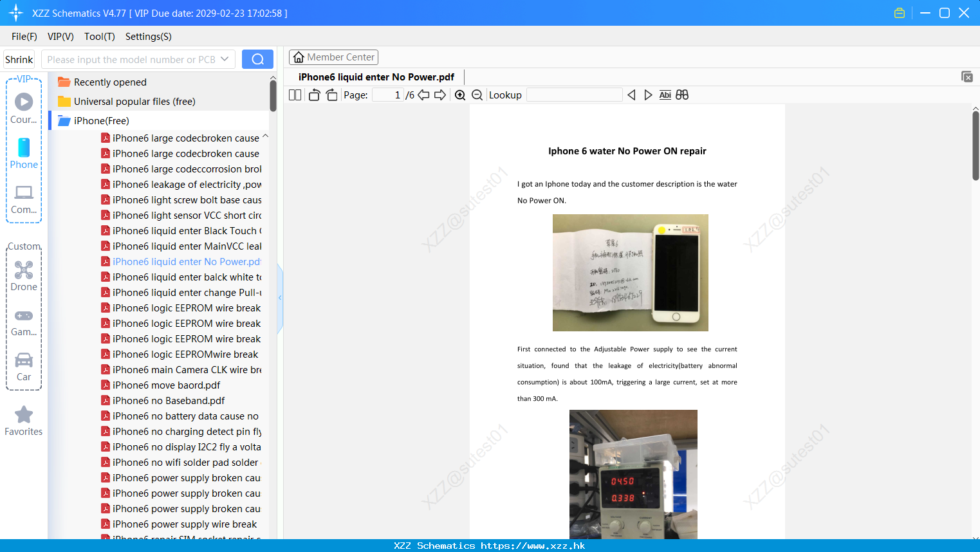Viewport: 980px width, 552px height.
Task: Toggle the Abi whole-word match icon
Action: click(665, 95)
